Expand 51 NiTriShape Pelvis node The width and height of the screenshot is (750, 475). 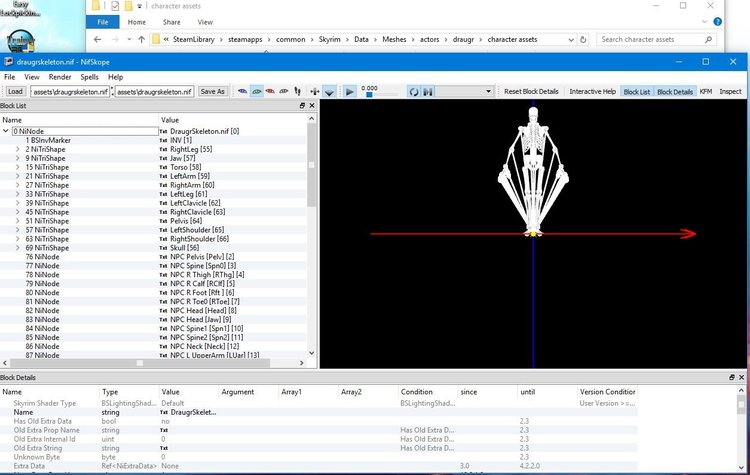point(18,221)
